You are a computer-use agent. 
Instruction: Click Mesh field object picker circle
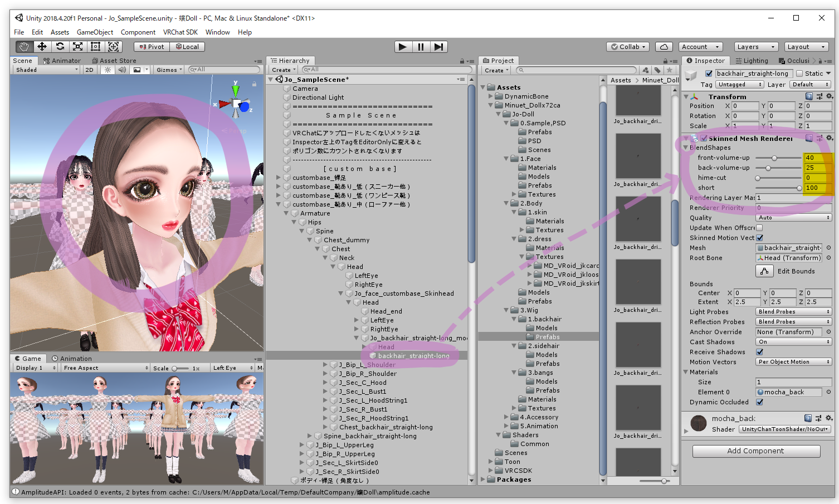click(x=828, y=248)
